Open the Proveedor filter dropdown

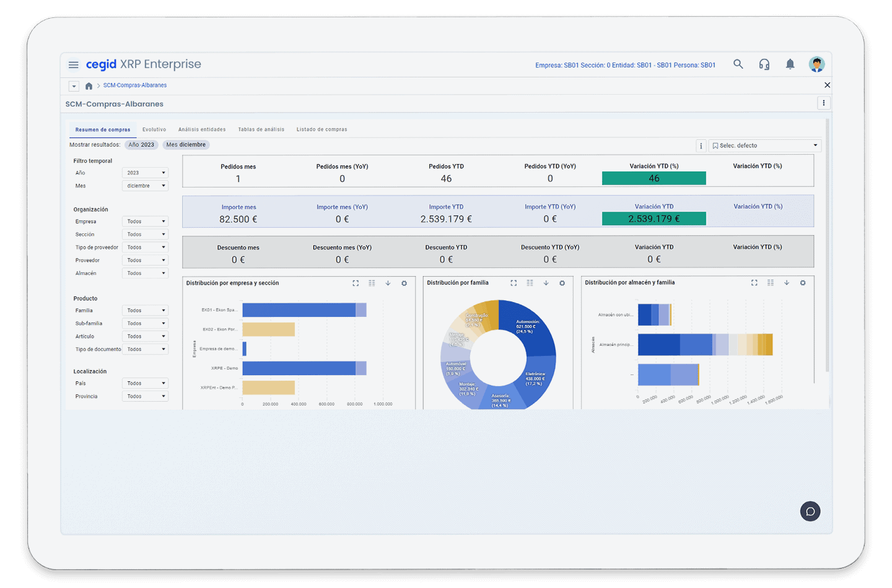tap(146, 261)
